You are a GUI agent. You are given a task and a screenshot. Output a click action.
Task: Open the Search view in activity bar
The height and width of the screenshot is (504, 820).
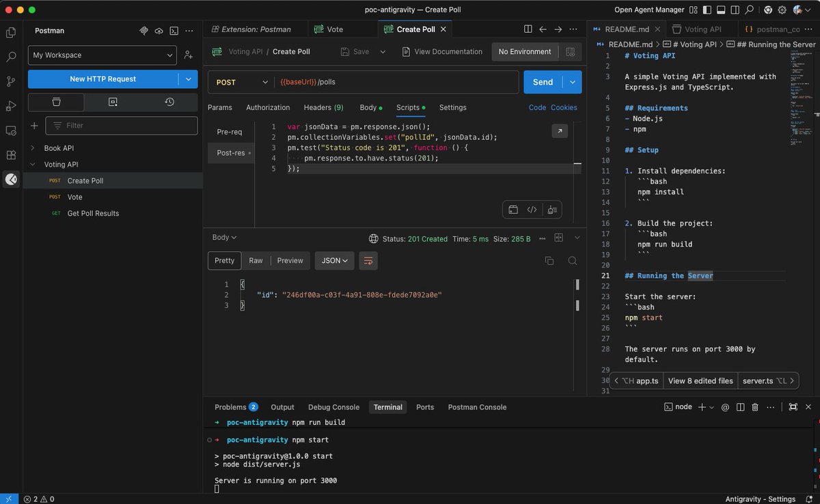(x=11, y=57)
